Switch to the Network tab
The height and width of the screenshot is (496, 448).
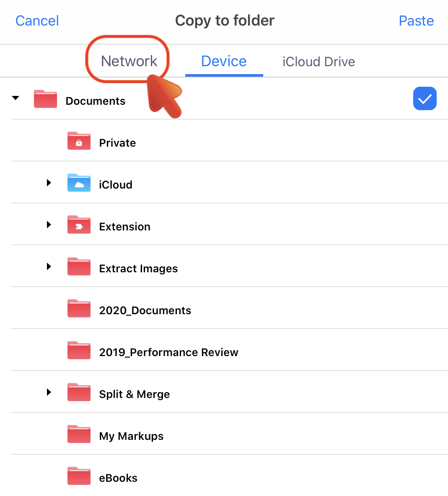pos(129,61)
